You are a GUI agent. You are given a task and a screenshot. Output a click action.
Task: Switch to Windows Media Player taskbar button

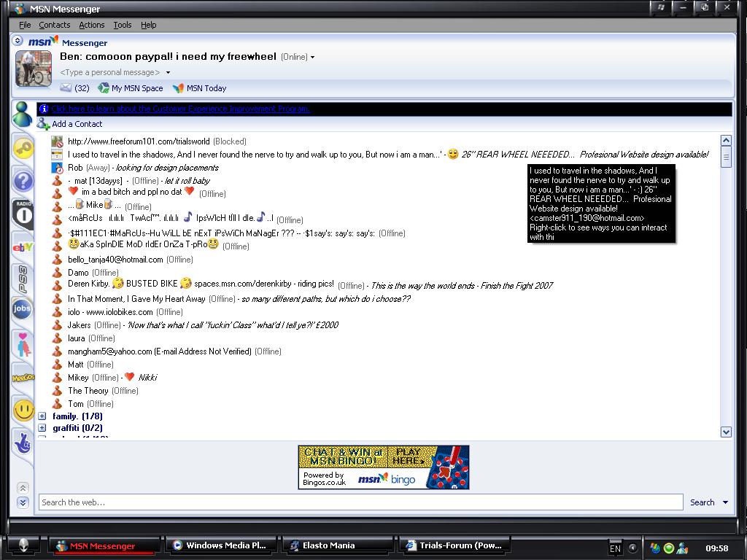222,545
